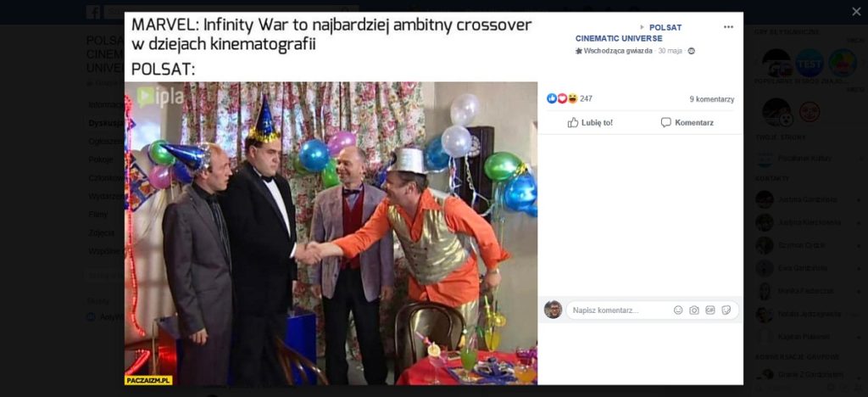Open the three-dot post options menu
868x397 pixels.
coord(728,27)
